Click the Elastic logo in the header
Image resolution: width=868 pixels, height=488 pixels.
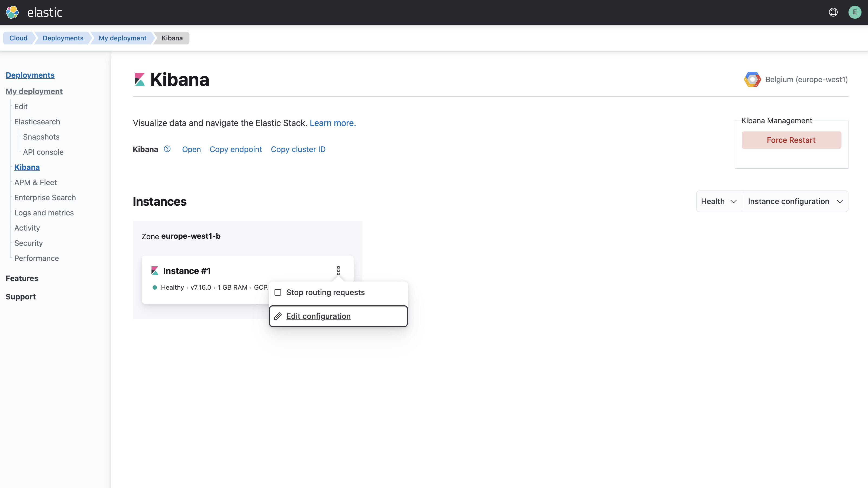(x=12, y=12)
